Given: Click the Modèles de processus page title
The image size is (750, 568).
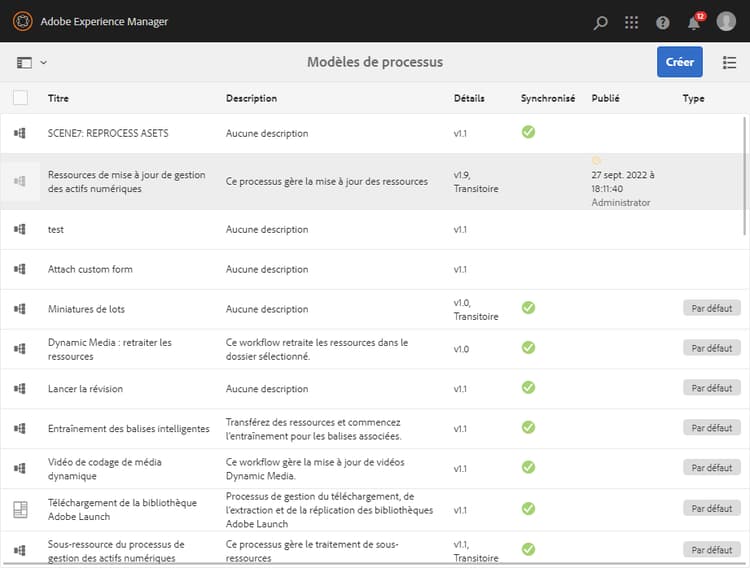Looking at the screenshot, I should (375, 62).
